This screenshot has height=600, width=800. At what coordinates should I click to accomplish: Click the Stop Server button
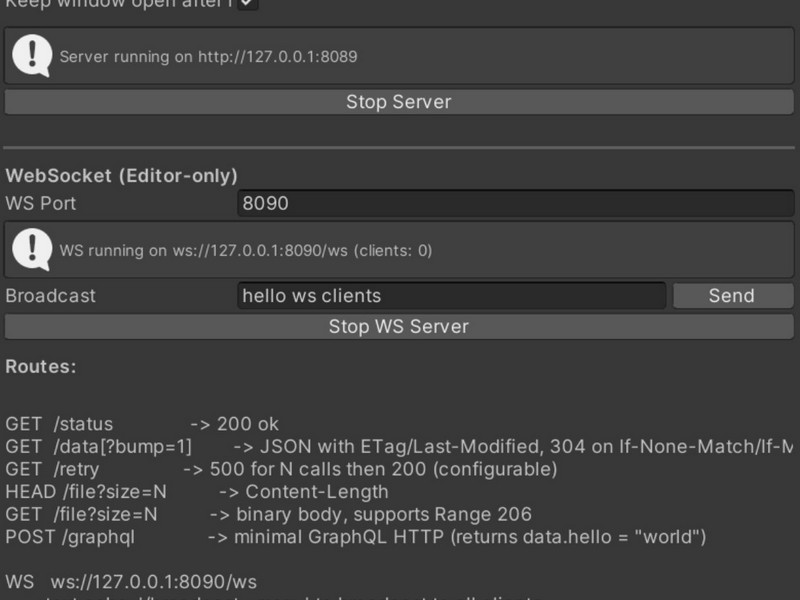point(399,102)
